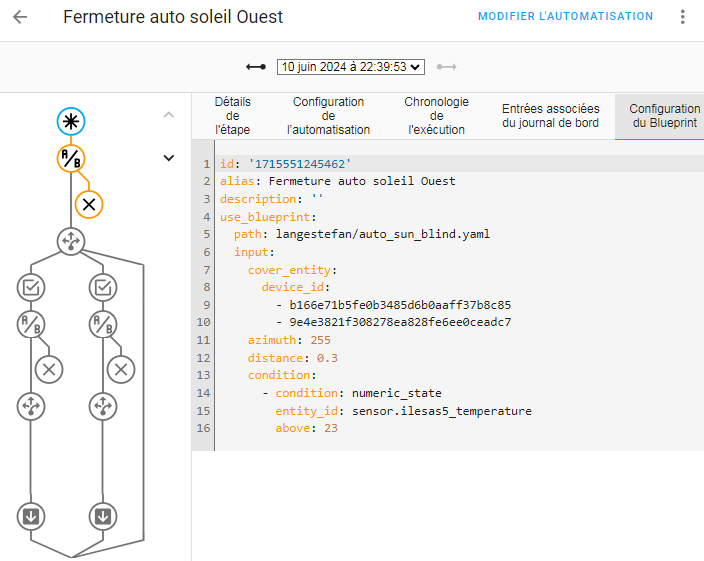The width and height of the screenshot is (704, 561).
Task: Select the orange X stop node
Action: pos(89,204)
